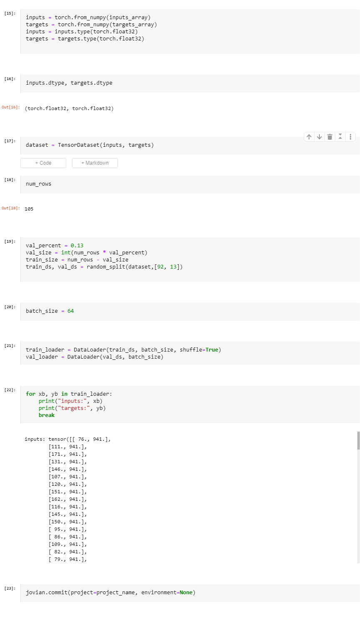Delete the TensorDataset cell
The image size is (364, 618).
tap(329, 136)
